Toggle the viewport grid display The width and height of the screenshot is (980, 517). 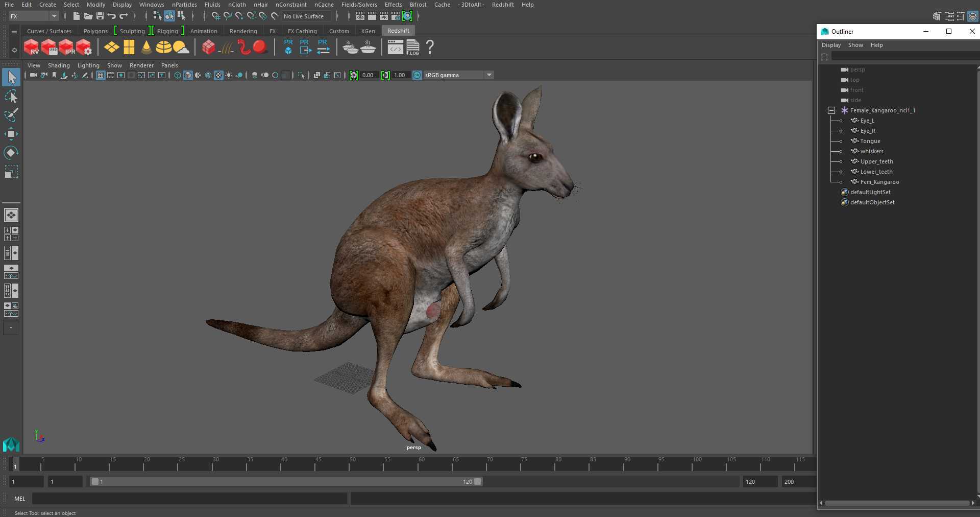pyautogui.click(x=101, y=75)
